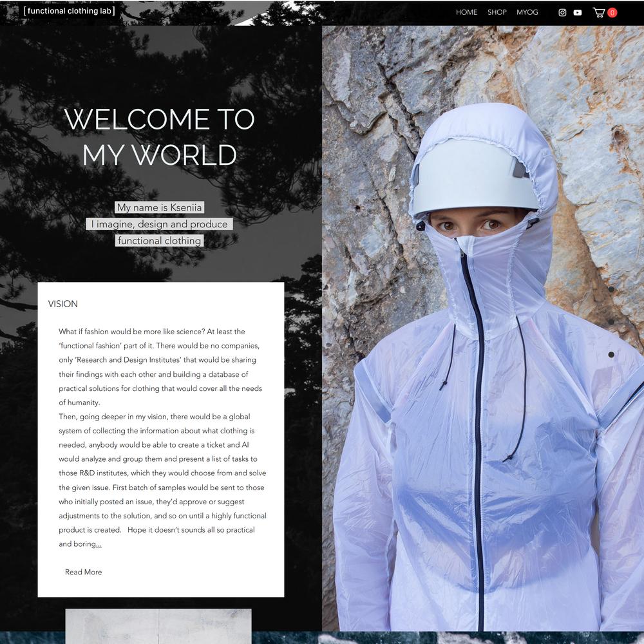Click the 'MY WORLD' heading line
Screen dimensions: 644x644
tap(160, 155)
